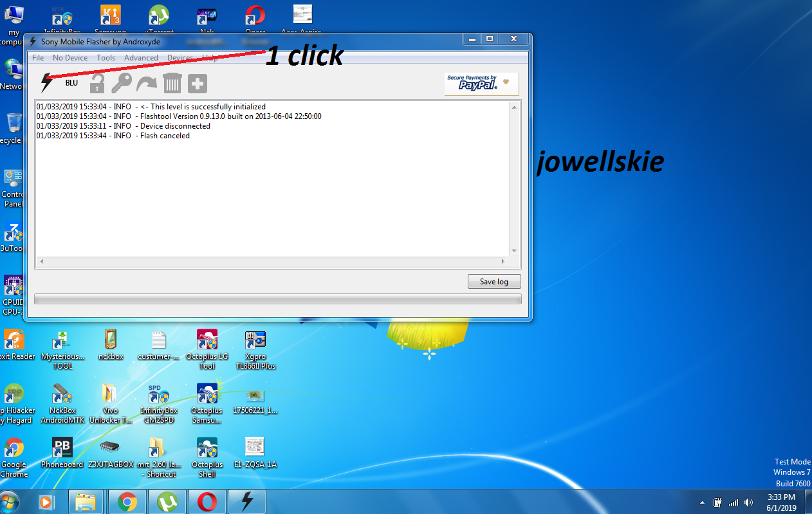The width and height of the screenshot is (812, 514).
Task: Select the Google Chrome desktop shortcut
Action: 14,458
